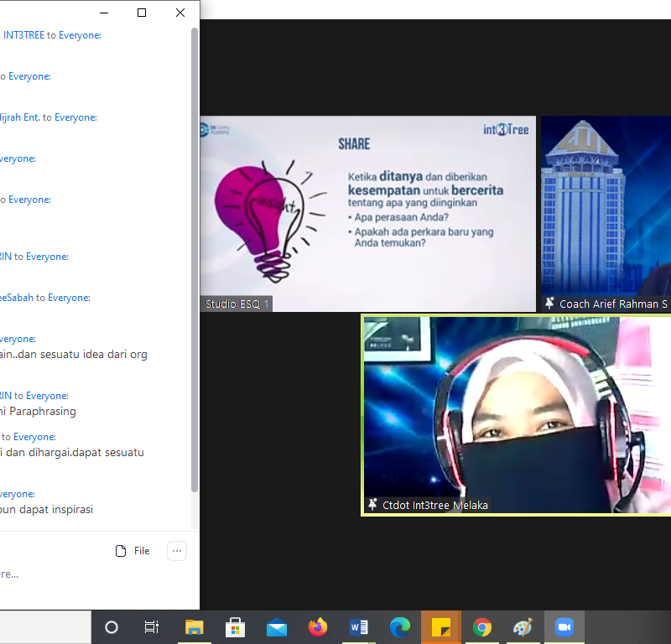The image size is (671, 644).
Task: Open Sticky Notes from the taskbar
Action: [x=440, y=627]
